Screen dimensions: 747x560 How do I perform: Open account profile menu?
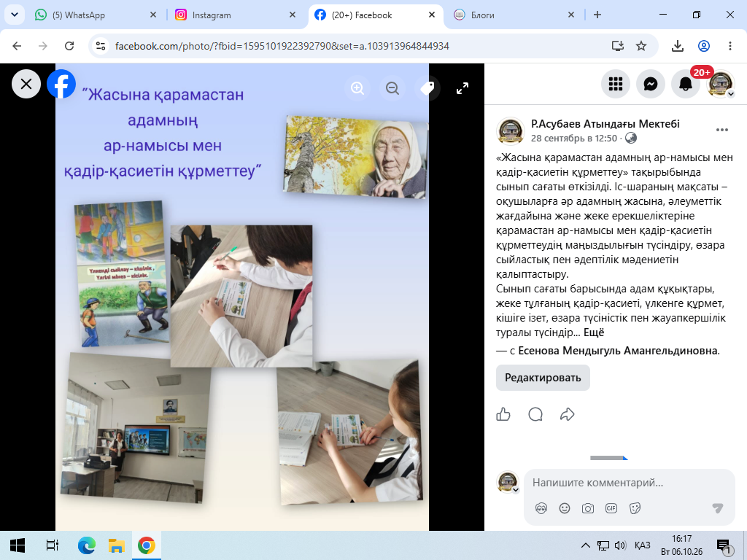[721, 85]
